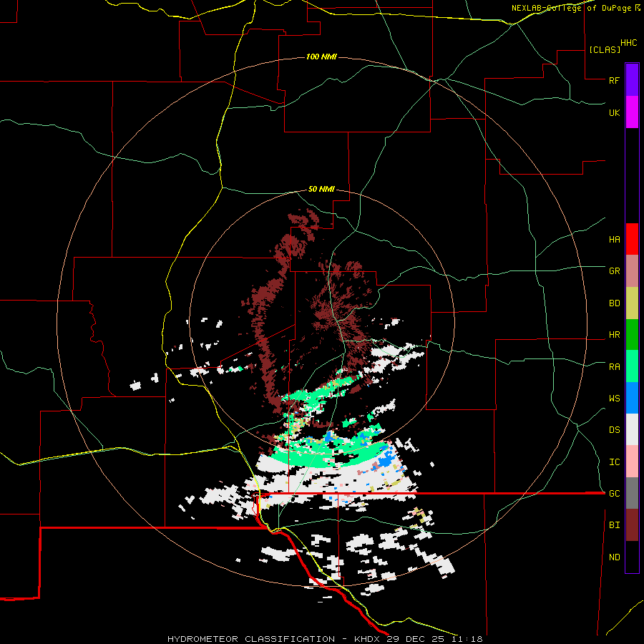Click the 11:18 timestamp
The image size is (644, 644).
click(x=467, y=639)
